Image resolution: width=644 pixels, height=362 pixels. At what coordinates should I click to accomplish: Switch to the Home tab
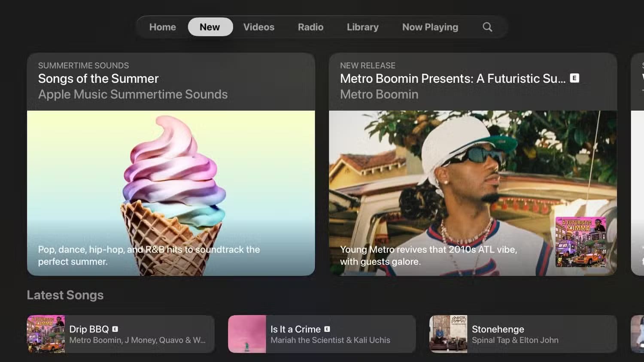coord(163,27)
